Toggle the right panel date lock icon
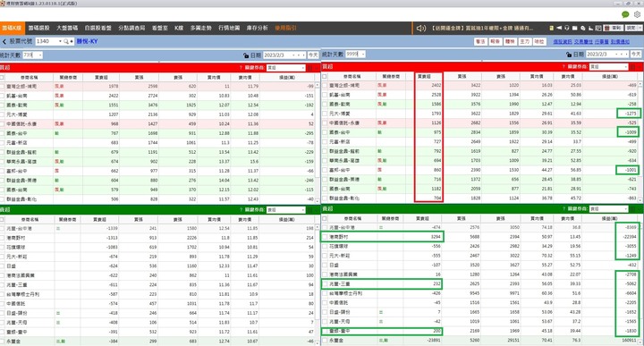Image resolution: width=644 pixels, height=346 pixels. click(569, 55)
